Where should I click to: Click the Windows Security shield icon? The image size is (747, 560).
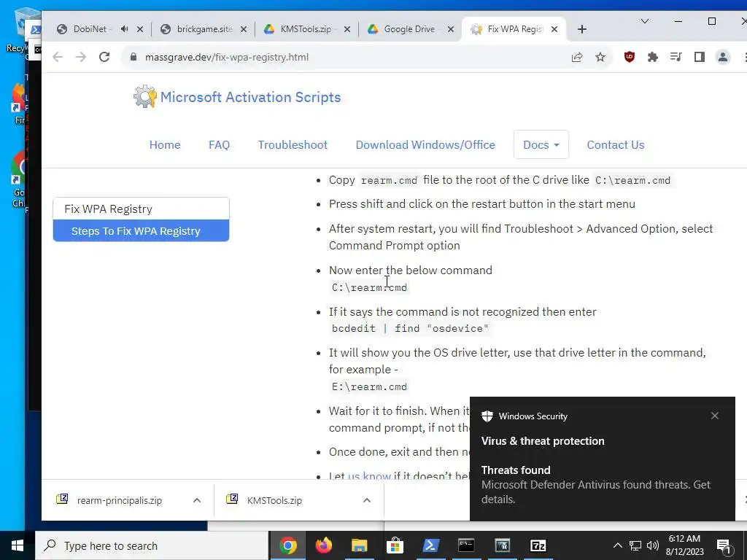[487, 416]
